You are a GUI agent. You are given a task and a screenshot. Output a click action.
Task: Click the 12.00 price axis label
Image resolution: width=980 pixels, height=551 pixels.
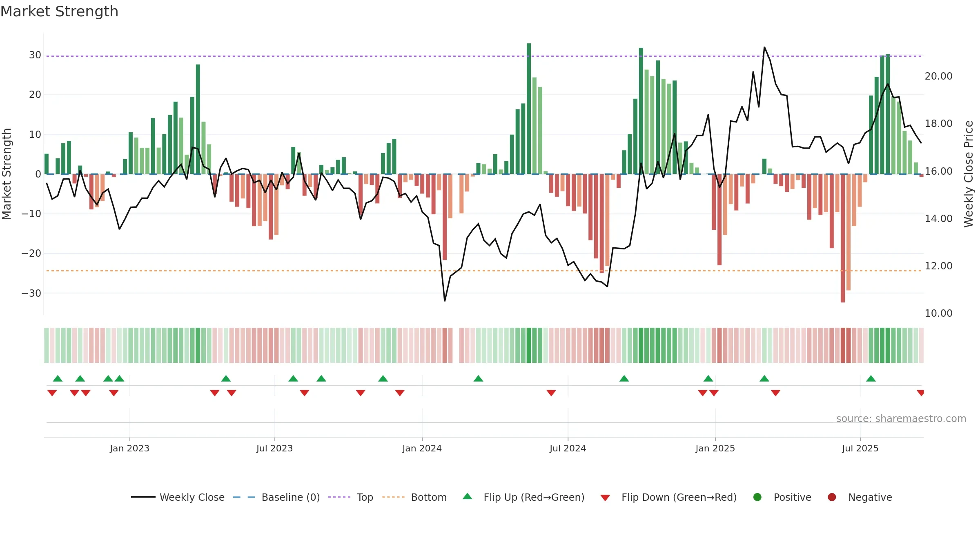(x=938, y=266)
